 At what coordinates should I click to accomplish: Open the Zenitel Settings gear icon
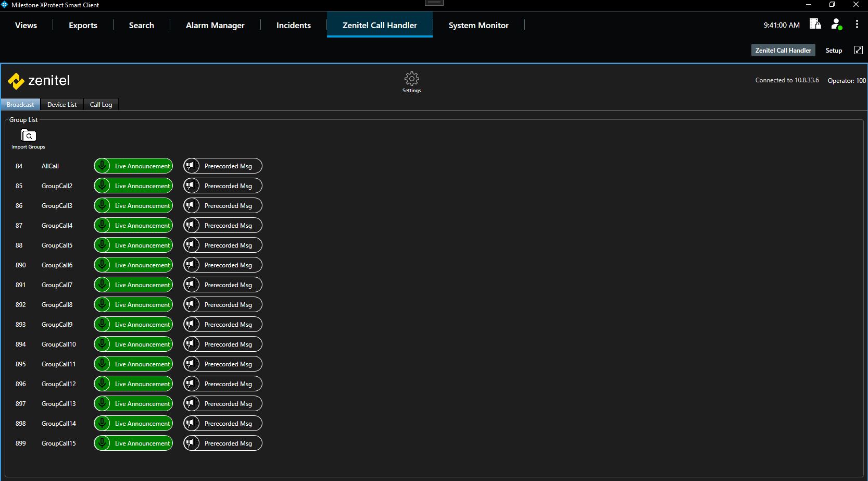coord(411,79)
